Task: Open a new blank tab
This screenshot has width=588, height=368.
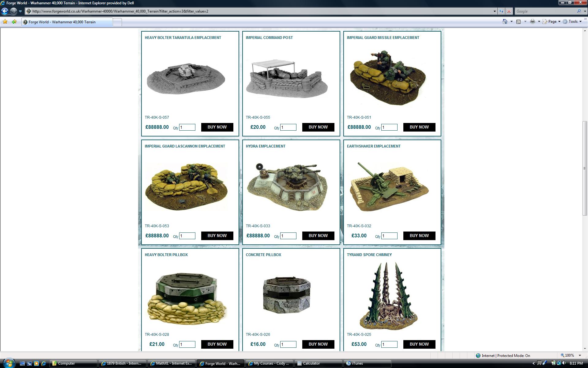Action: coord(117,22)
